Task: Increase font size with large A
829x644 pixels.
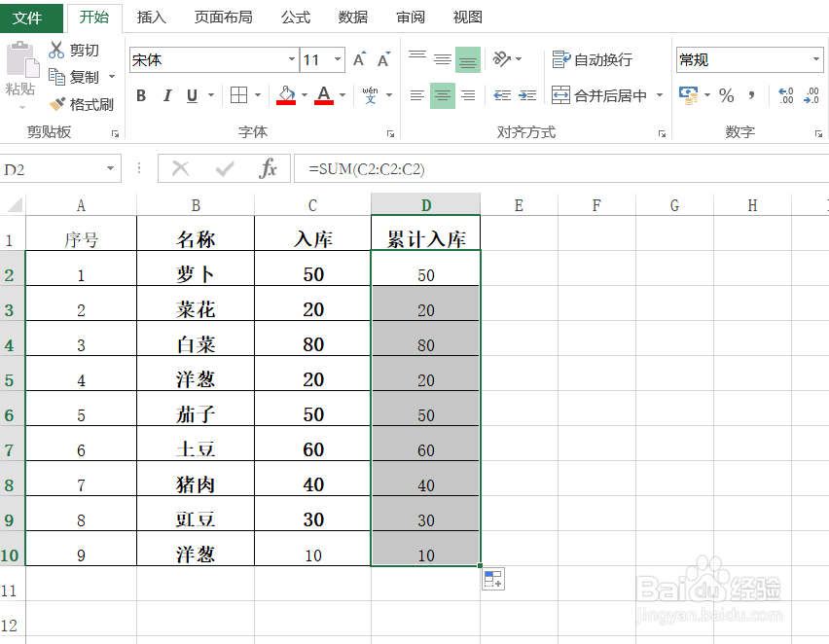Action: (359, 59)
